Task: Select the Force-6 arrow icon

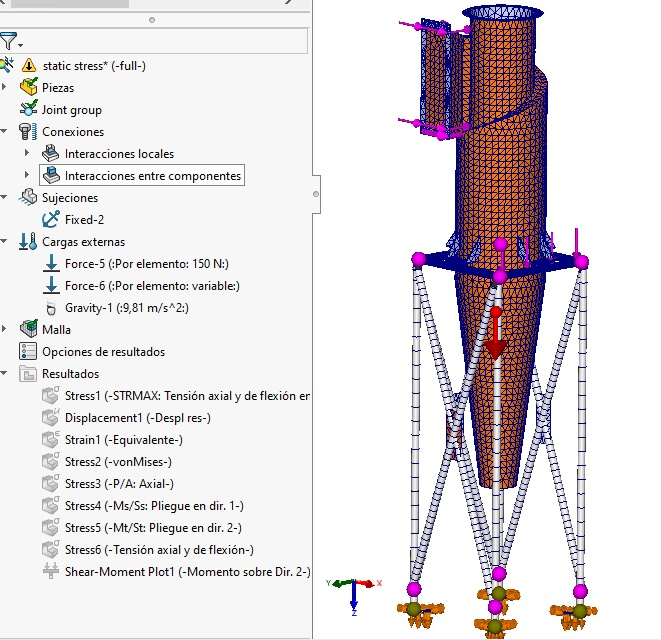Action: pyautogui.click(x=51, y=285)
